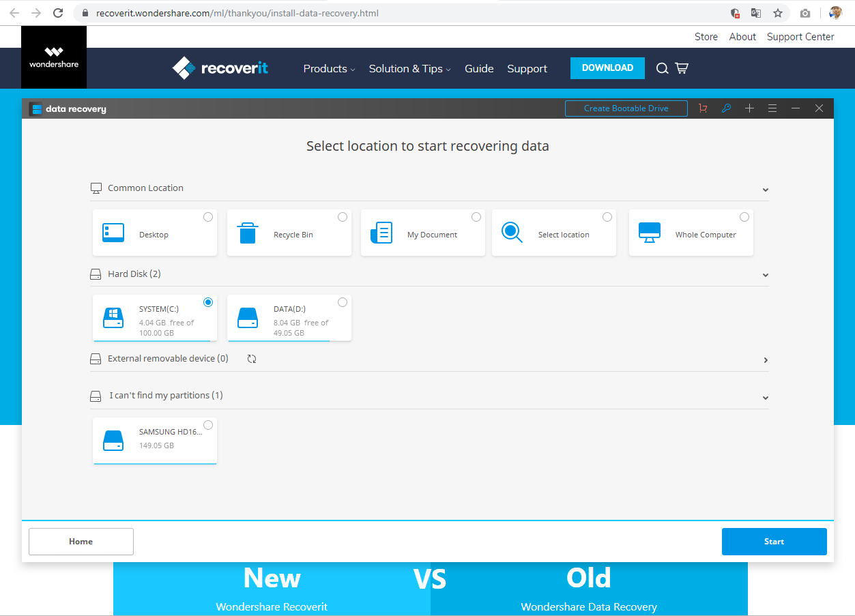Image resolution: width=855 pixels, height=616 pixels.
Task: Open the Guide menu item
Action: pyautogui.click(x=479, y=68)
